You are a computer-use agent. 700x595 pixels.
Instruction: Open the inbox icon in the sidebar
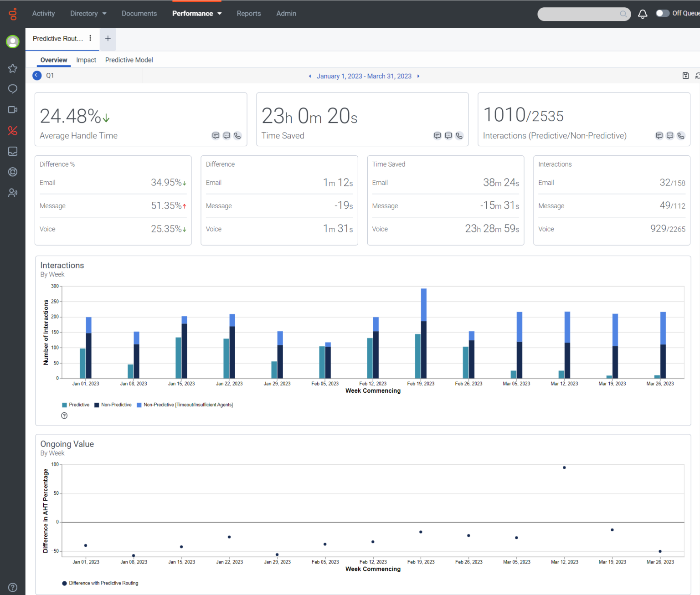[12, 151]
